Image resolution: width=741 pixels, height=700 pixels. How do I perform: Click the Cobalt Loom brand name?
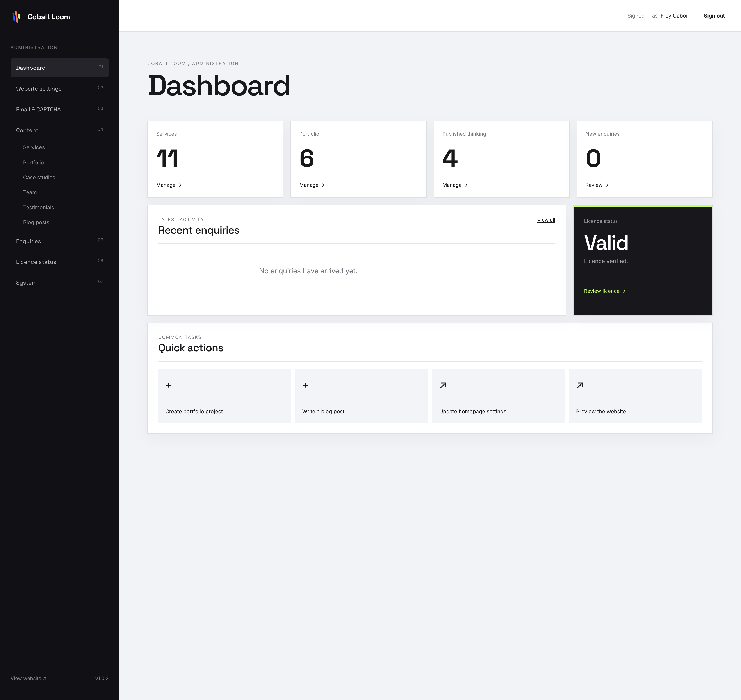(49, 17)
